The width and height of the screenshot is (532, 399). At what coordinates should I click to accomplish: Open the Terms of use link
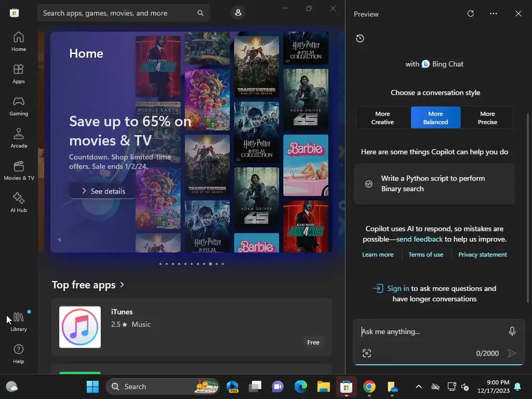point(426,255)
